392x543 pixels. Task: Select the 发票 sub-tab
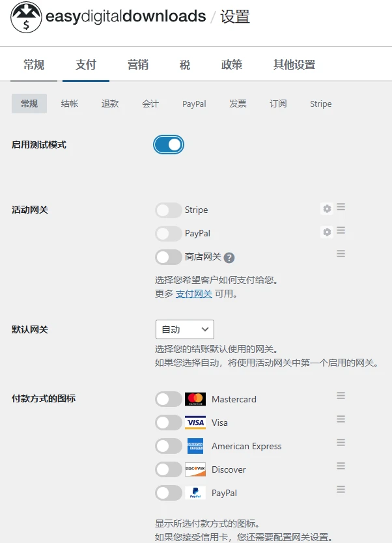238,104
